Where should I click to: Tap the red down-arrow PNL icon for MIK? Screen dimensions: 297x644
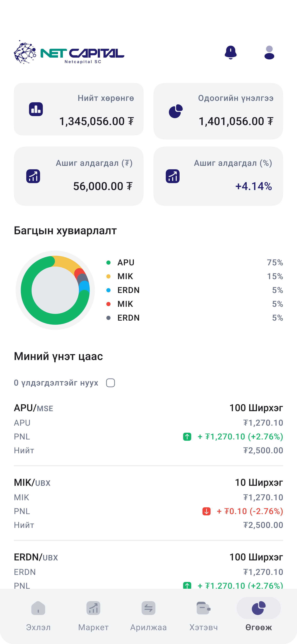[206, 511]
